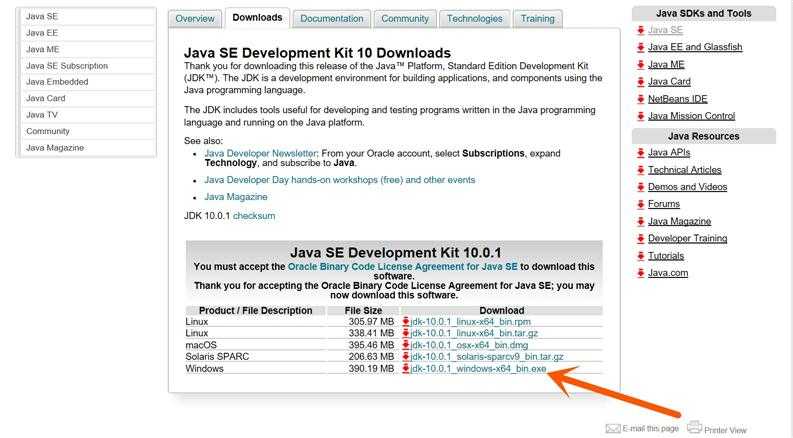Screen dimensions: 793x438
Task: Click the red arrow icon next to Java APIs
Action: [640, 153]
